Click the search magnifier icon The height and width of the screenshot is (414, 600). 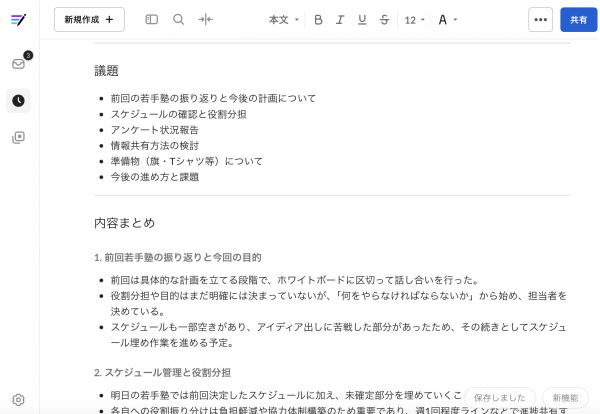coord(178,19)
